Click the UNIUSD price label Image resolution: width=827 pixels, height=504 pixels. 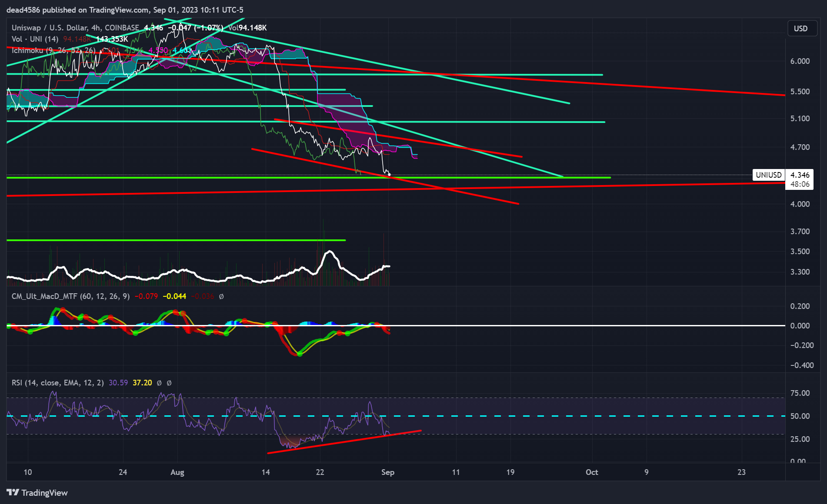(769, 175)
